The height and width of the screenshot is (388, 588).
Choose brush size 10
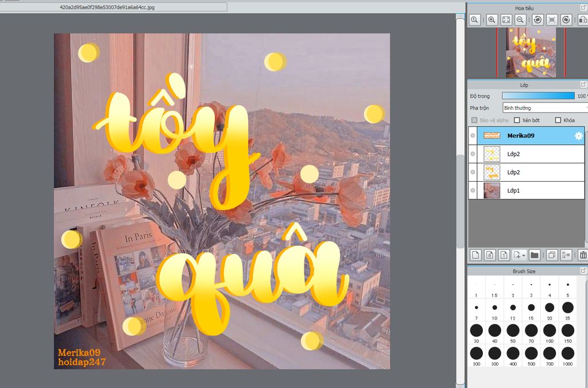pos(494,310)
